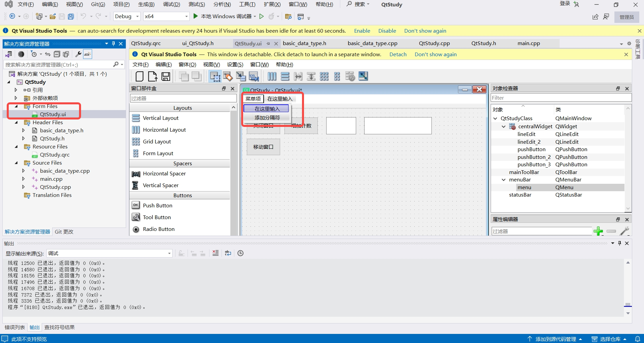Click the Designer New form icon

139,76
